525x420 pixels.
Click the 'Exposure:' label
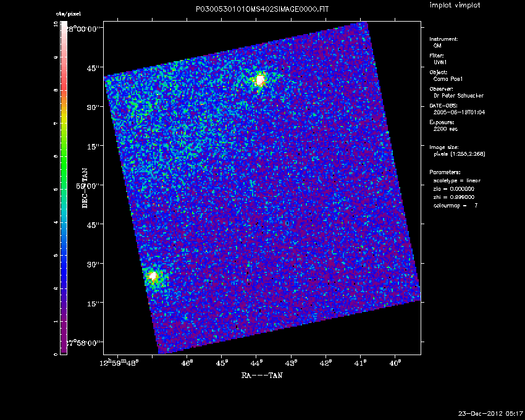pos(442,122)
